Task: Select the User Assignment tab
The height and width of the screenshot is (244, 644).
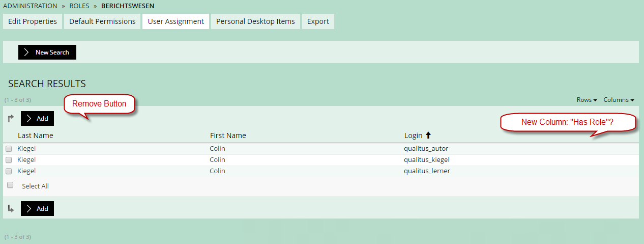Action: 175,21
